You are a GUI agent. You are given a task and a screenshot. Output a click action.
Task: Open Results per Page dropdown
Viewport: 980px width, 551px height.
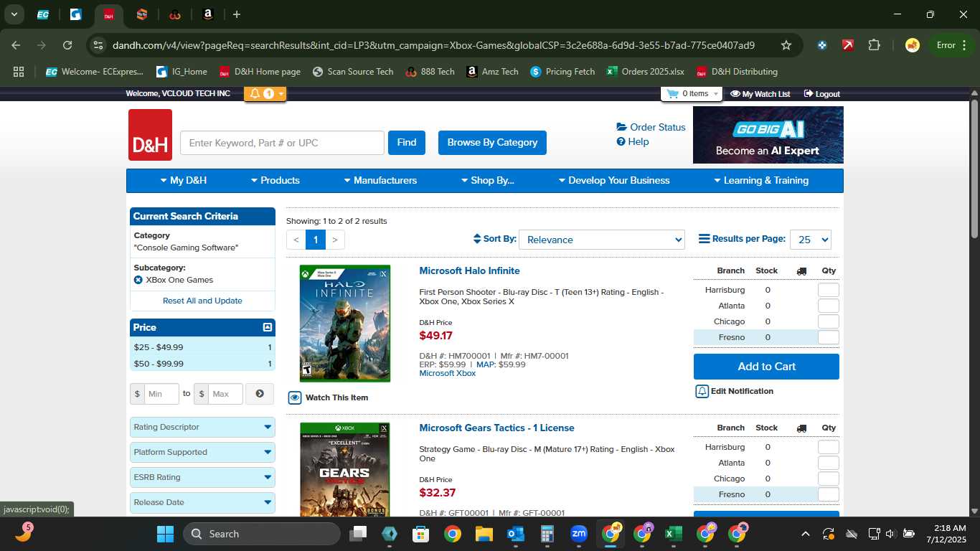pyautogui.click(x=811, y=240)
